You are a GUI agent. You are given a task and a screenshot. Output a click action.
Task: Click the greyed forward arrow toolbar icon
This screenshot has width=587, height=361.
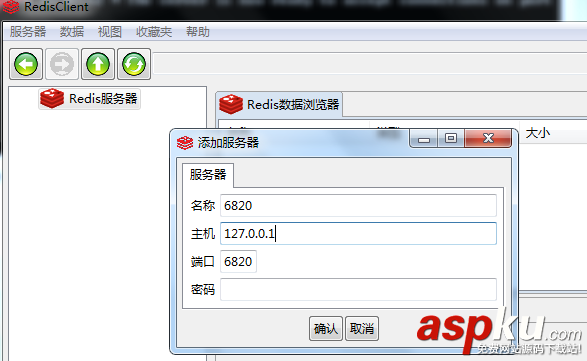[x=62, y=64]
